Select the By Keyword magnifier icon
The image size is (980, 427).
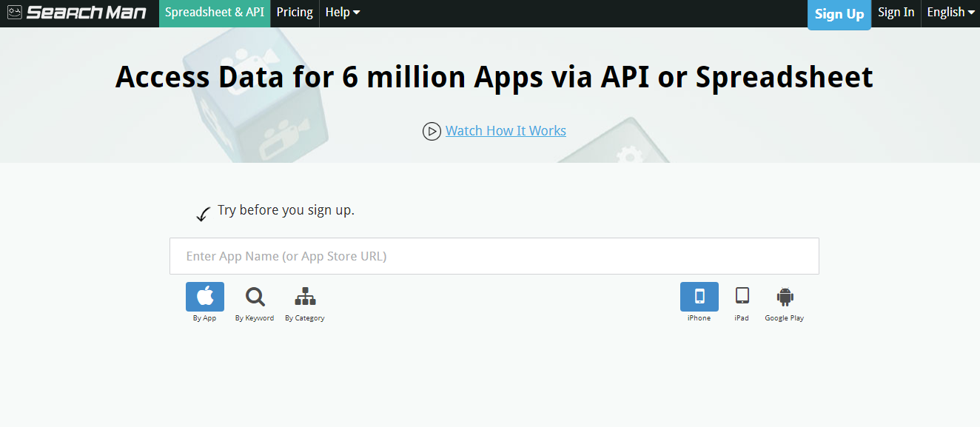tap(255, 297)
